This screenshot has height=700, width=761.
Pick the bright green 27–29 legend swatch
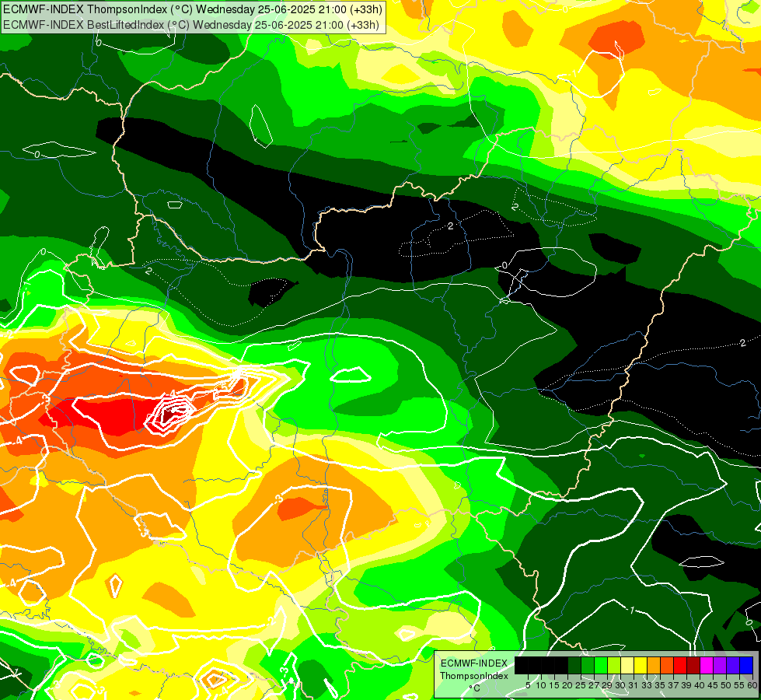(x=601, y=665)
